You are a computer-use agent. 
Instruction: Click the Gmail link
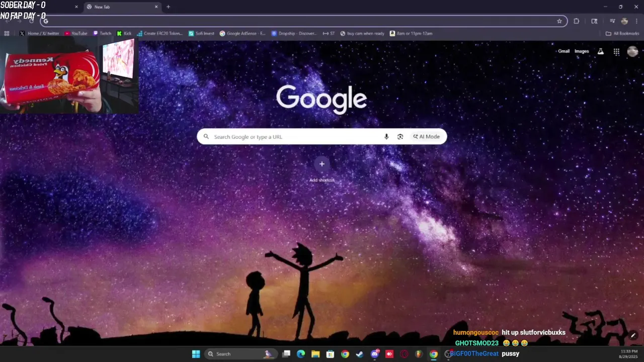563,51
